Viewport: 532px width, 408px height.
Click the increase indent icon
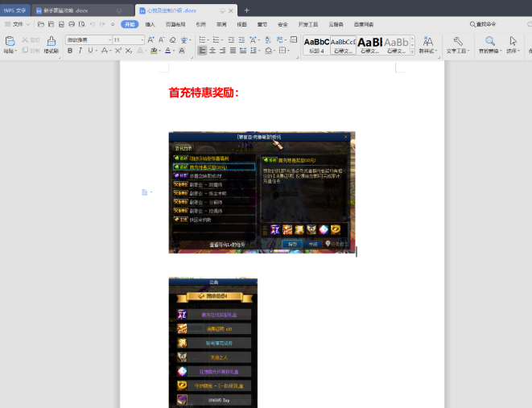point(241,40)
